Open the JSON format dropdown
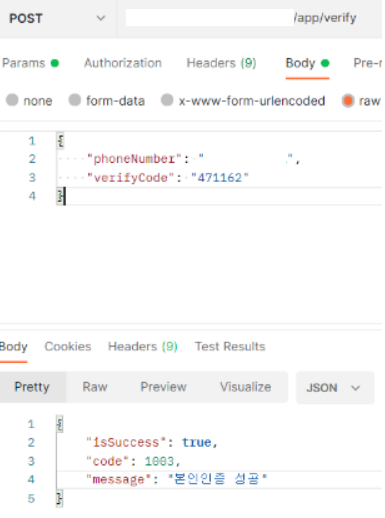The image size is (385, 518). click(335, 388)
